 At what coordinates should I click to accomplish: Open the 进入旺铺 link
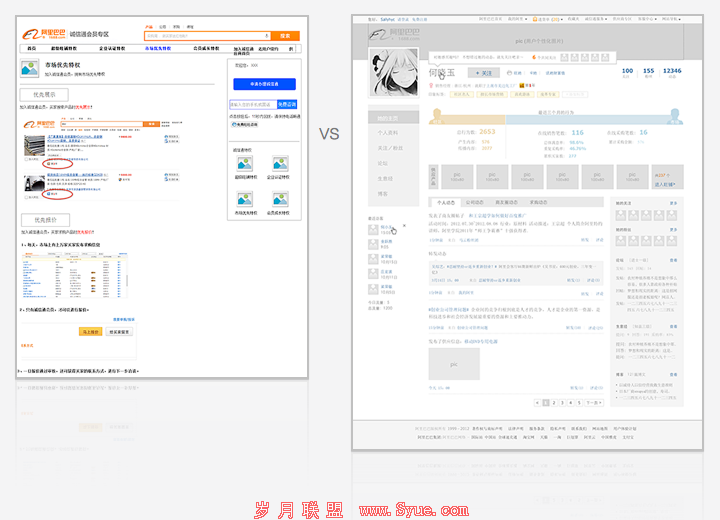click(664, 184)
